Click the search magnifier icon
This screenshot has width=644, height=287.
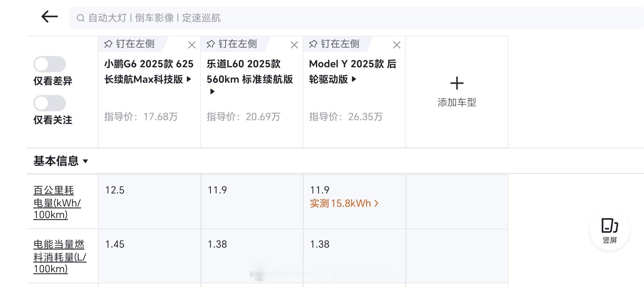[80, 18]
